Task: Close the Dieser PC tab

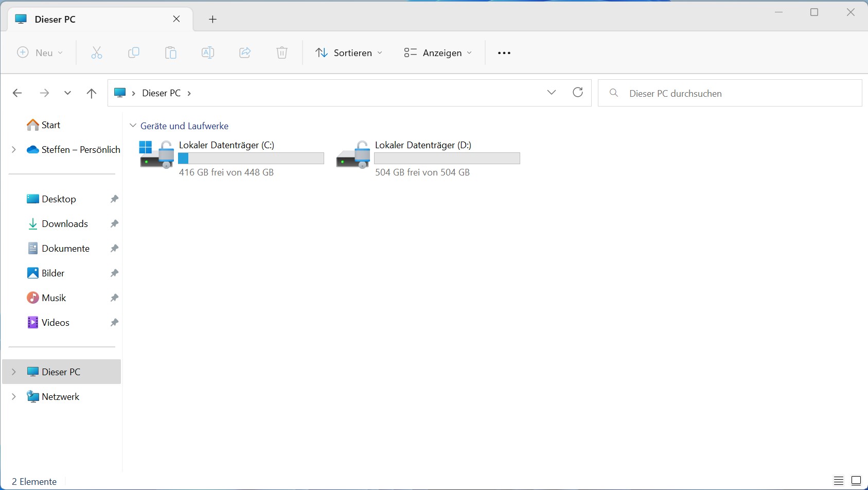Action: tap(176, 19)
